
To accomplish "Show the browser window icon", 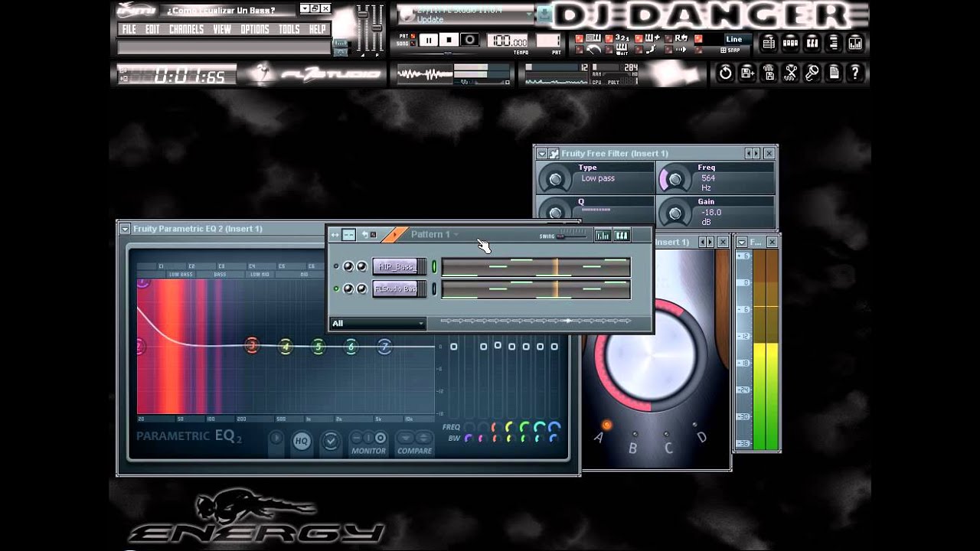I will point(834,43).
